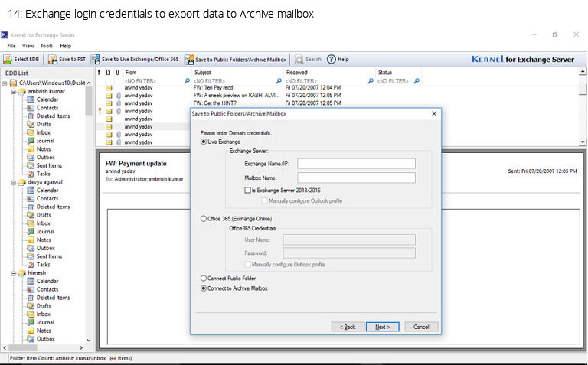Click the Status column filter search icon
The image size is (588, 365).
[x=416, y=81]
